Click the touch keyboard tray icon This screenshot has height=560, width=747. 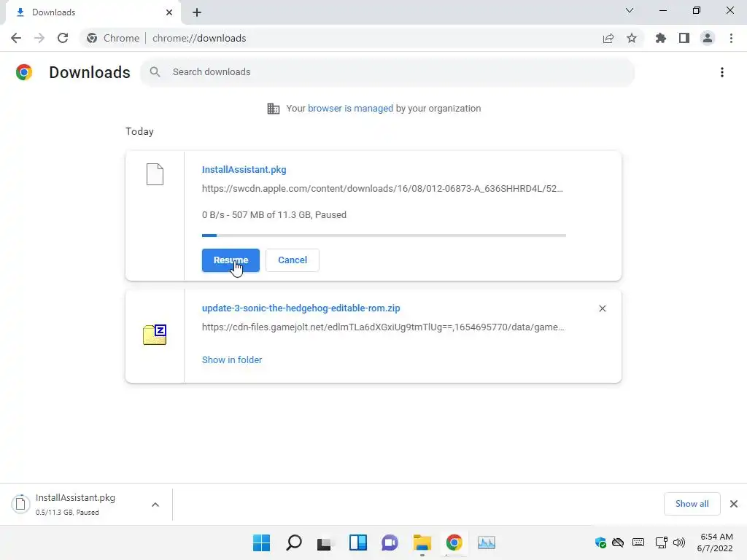point(638,542)
